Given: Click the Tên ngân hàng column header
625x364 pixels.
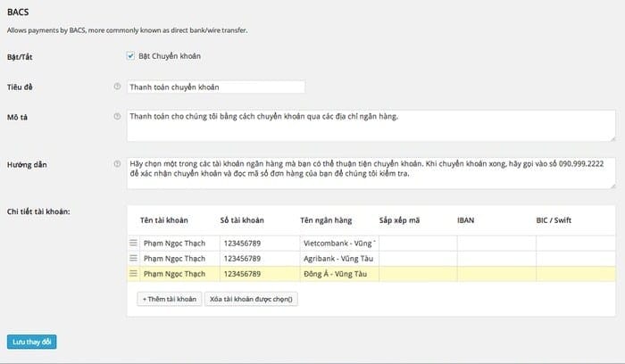Looking at the screenshot, I should click(326, 220).
